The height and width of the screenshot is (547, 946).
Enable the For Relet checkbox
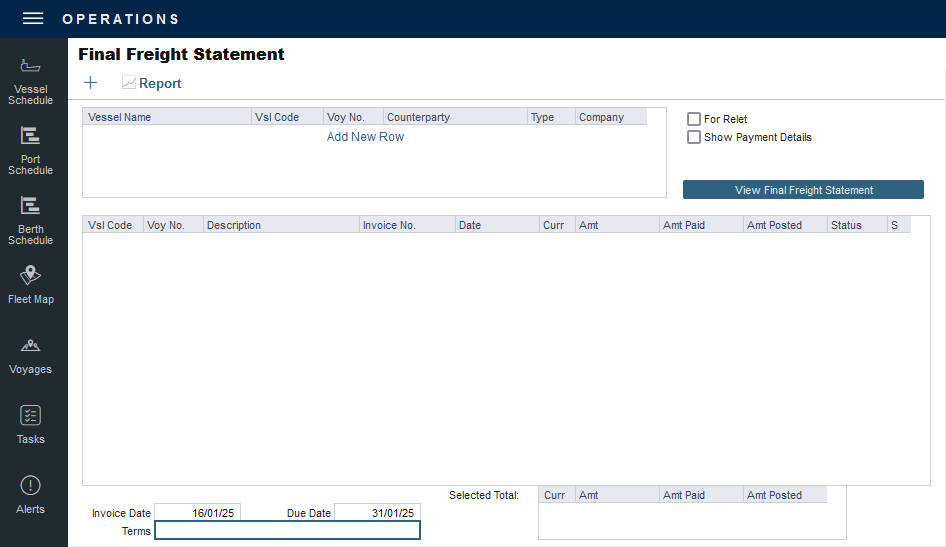coord(694,119)
